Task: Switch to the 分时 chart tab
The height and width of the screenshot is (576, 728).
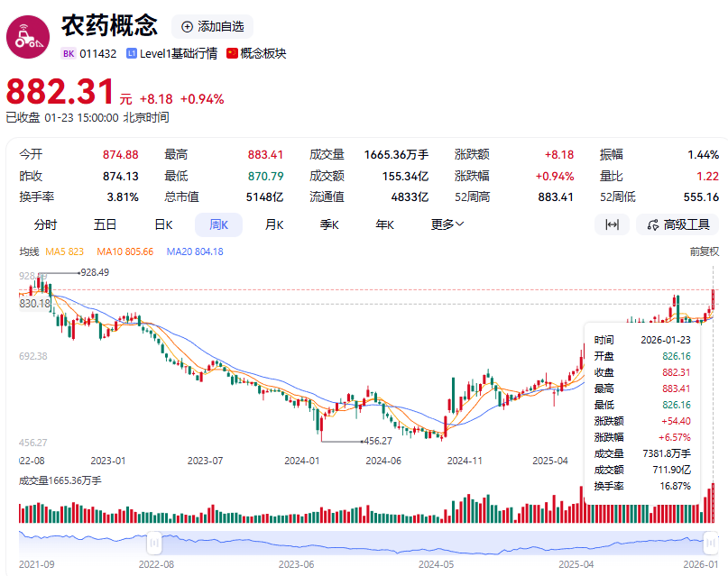Action: 45,224
